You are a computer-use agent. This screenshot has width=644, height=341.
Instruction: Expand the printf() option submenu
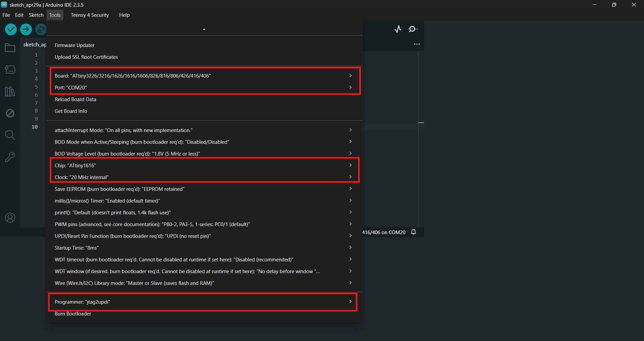coord(204,213)
